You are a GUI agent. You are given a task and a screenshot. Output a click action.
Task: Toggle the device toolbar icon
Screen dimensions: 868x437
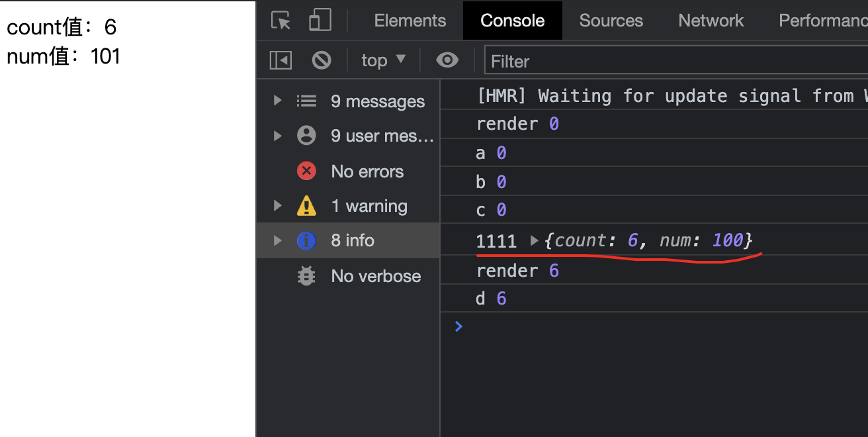point(320,20)
